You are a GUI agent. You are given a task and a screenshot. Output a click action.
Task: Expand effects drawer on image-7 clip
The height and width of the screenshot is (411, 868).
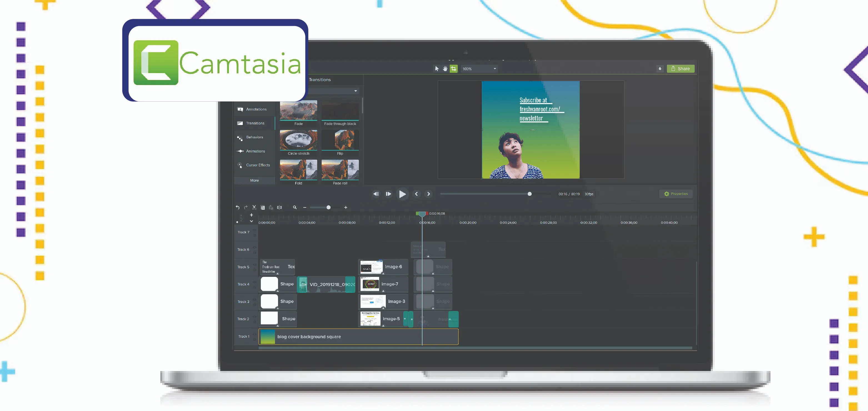pos(383,291)
